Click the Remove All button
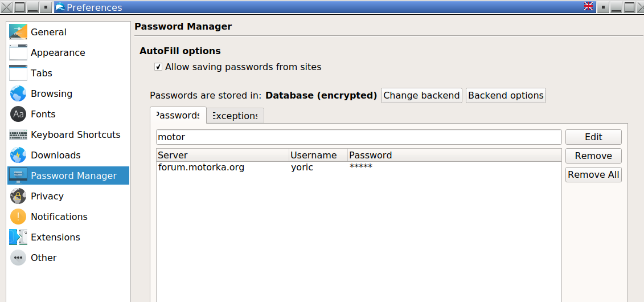 point(593,174)
